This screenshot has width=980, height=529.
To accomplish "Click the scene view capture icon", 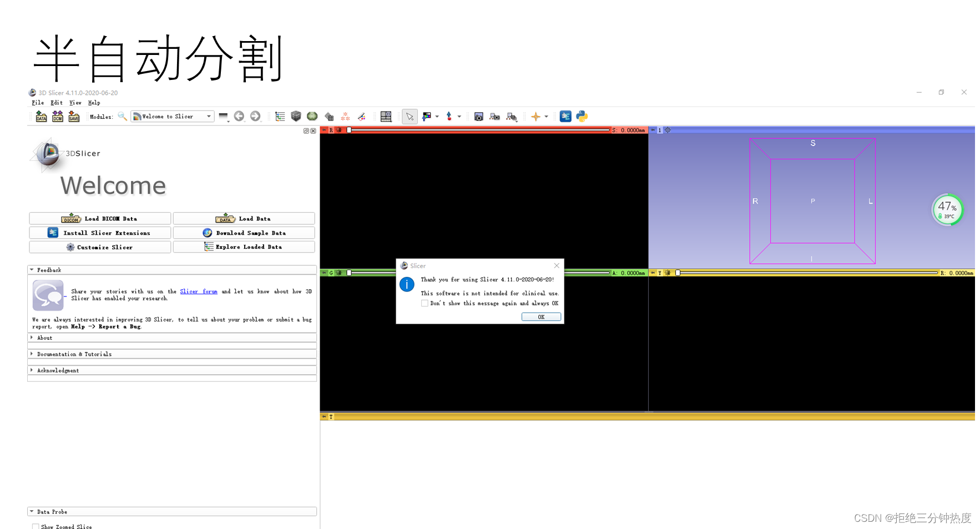I will 495,117.
